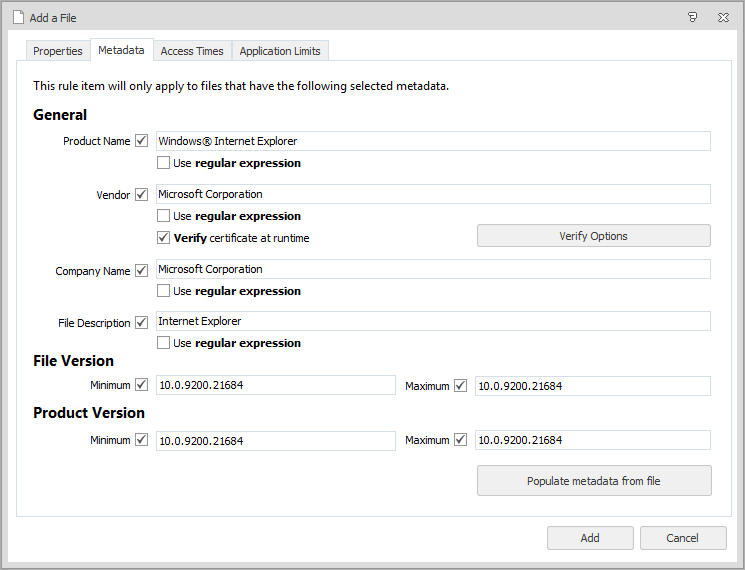Image resolution: width=745 pixels, height=570 pixels.
Task: Toggle the File Version Minimum checkbox
Action: tap(141, 385)
